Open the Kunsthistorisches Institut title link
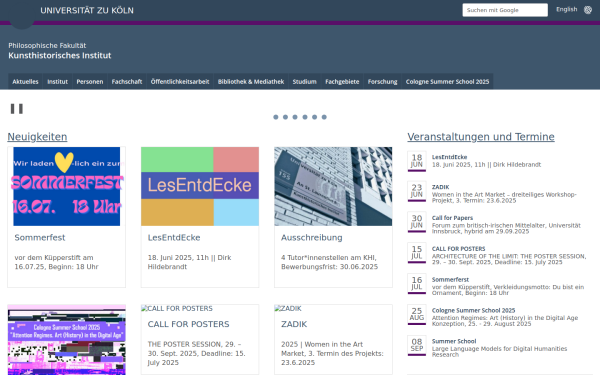 pos(60,55)
